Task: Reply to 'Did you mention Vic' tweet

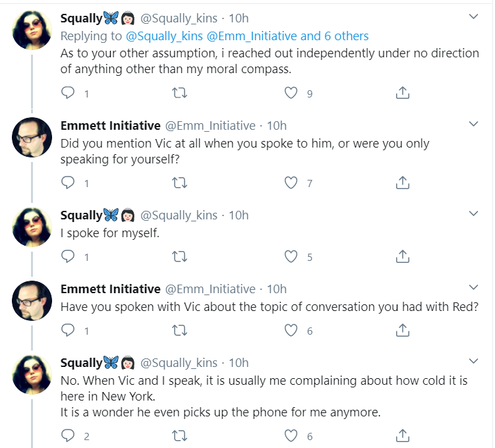Action: click(67, 182)
